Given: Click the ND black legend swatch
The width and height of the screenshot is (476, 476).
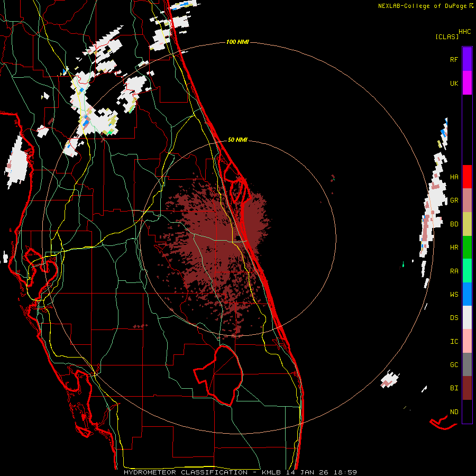Looking at the screenshot, I should [x=467, y=411].
